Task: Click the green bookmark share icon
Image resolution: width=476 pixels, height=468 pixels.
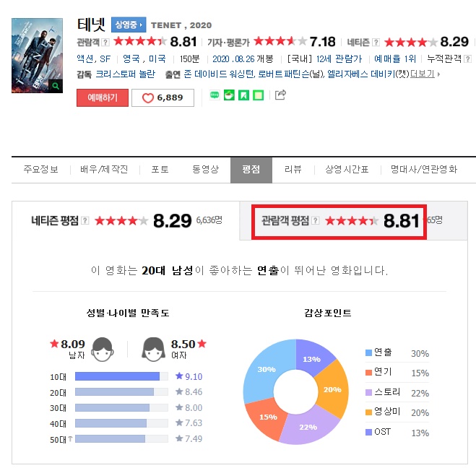Action: pyautogui.click(x=243, y=95)
